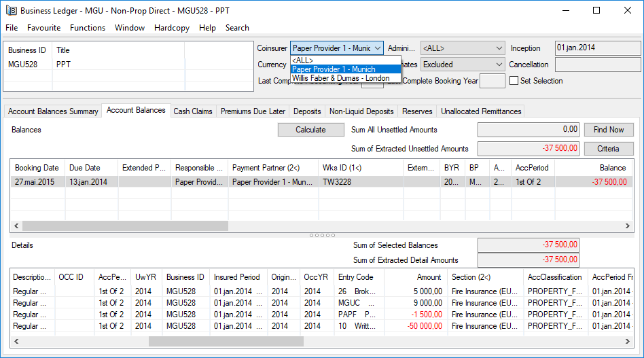
Task: Click the Find Now button
Action: pos(608,130)
